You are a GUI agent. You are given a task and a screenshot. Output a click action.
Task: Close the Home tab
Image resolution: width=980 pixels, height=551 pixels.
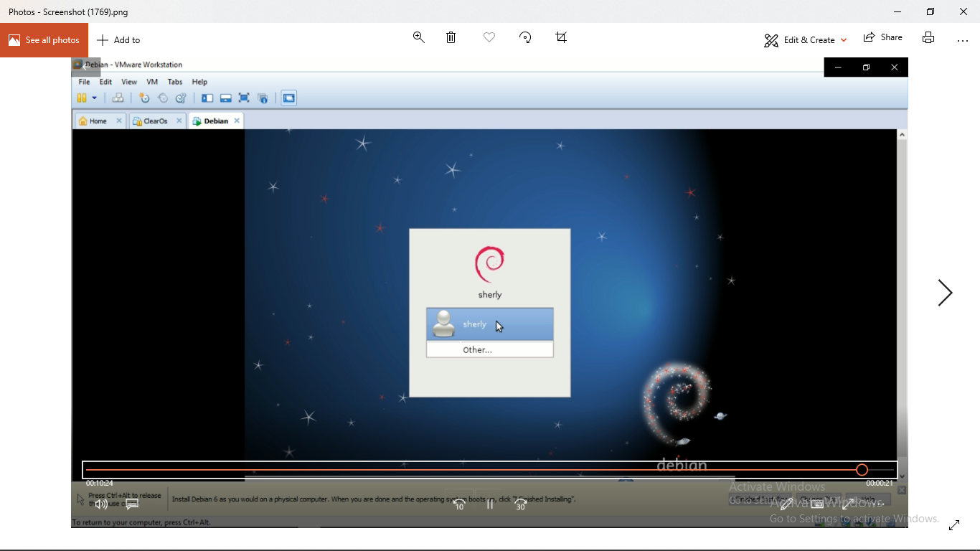click(x=119, y=121)
